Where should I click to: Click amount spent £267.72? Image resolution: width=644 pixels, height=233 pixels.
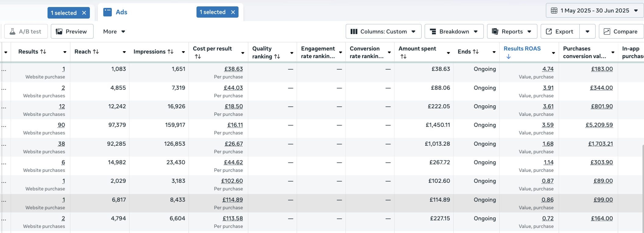click(x=440, y=162)
